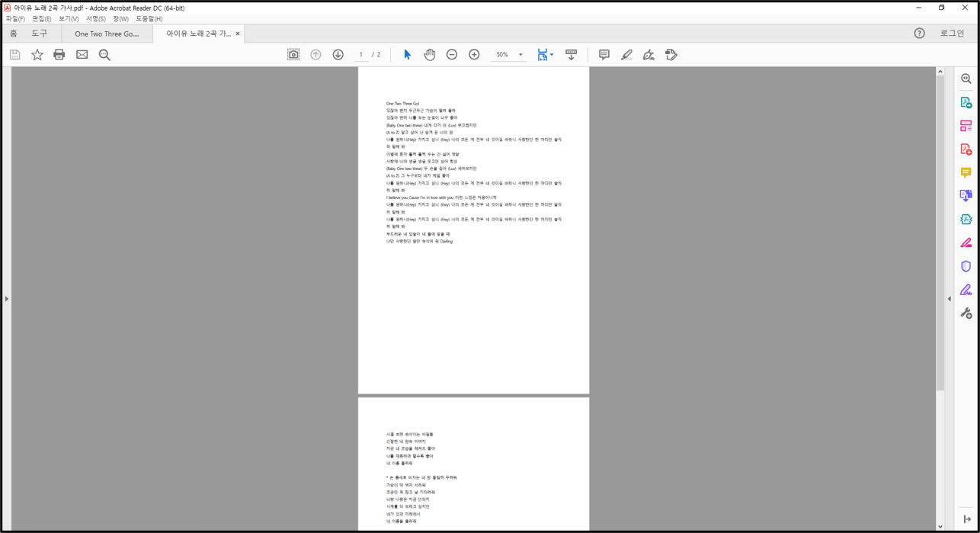Click the fit page width icon

point(542,55)
